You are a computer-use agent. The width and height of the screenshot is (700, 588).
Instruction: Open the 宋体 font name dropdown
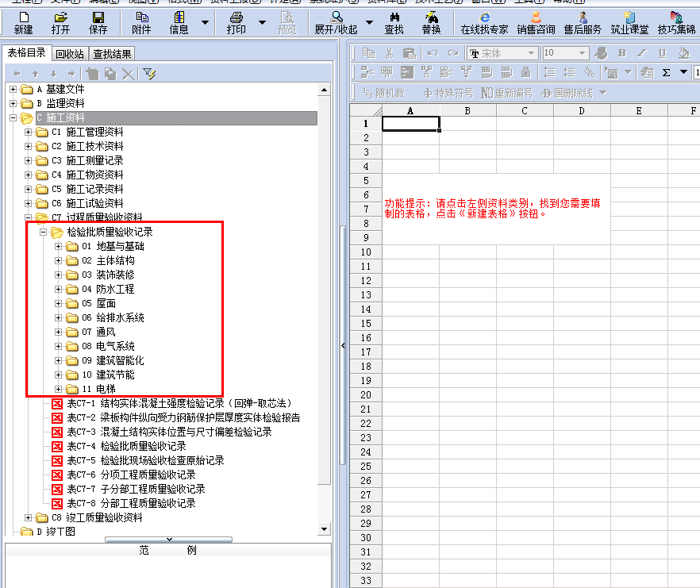click(x=502, y=53)
